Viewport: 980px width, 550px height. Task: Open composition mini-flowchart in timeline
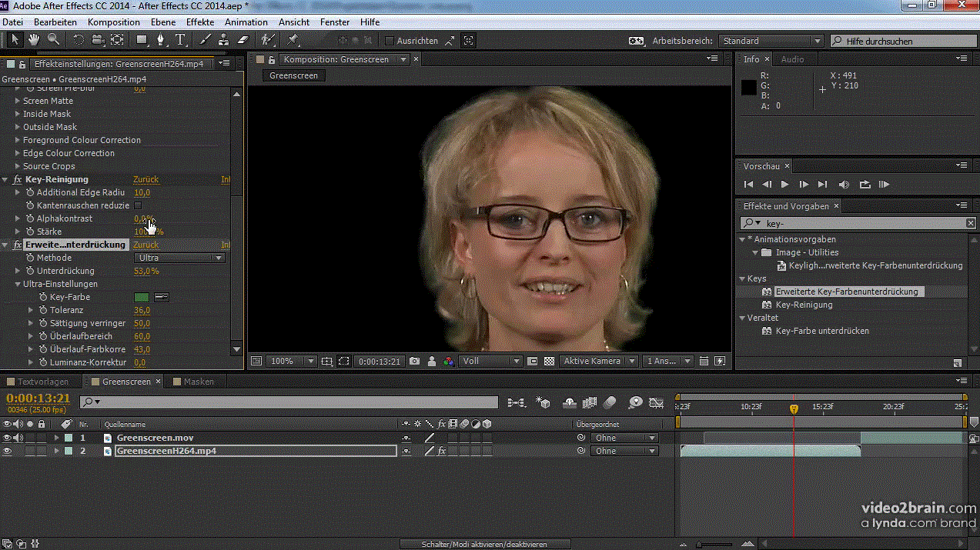pos(517,402)
